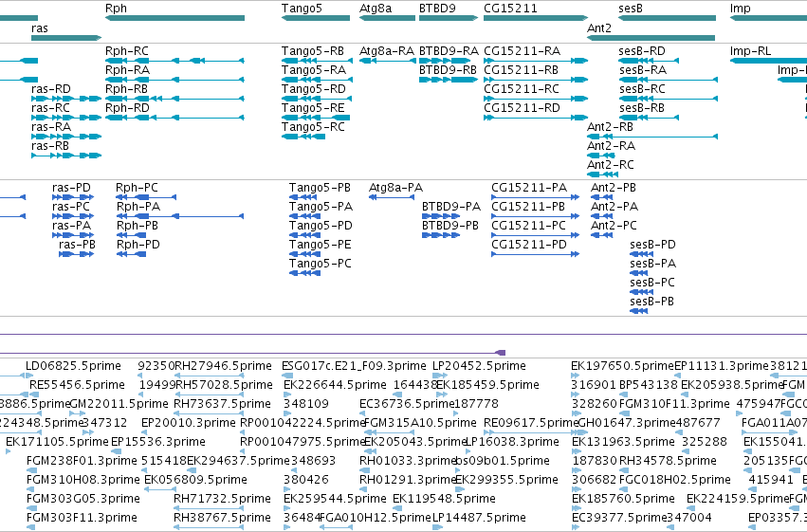This screenshot has width=807, height=532.
Task: Select protein feature BTBD9-PB
Action: 441,235
